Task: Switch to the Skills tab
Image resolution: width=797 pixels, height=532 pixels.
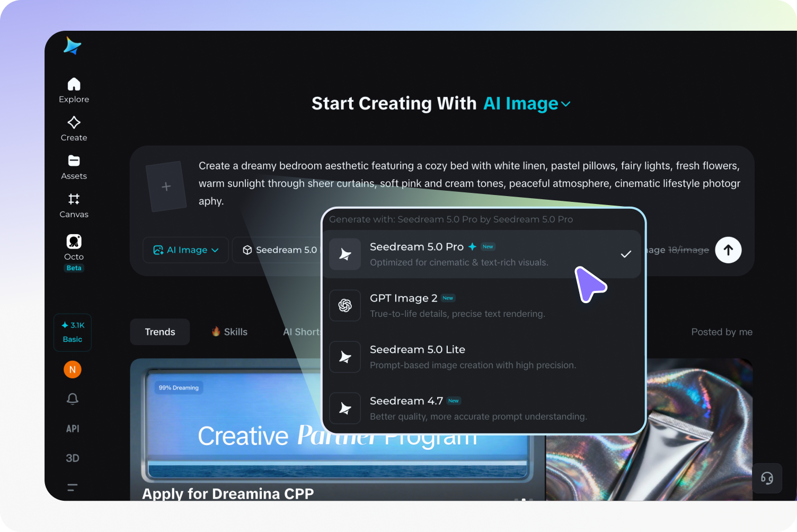Action: pyautogui.click(x=229, y=332)
